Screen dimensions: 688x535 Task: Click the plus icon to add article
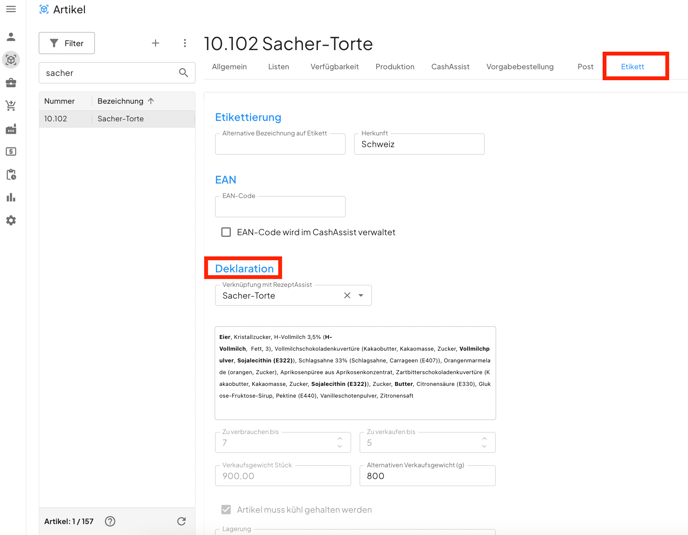(155, 43)
